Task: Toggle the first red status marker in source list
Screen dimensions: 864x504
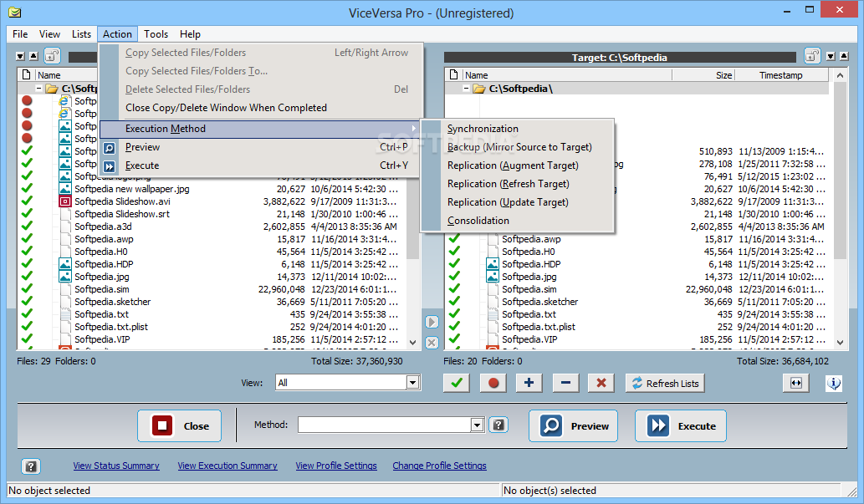Action: (27, 101)
